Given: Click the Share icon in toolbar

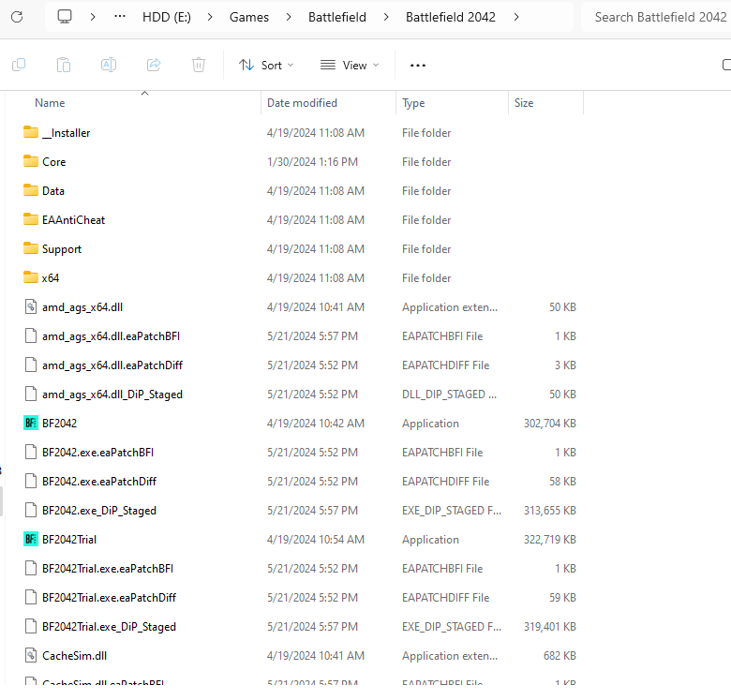Looking at the screenshot, I should tap(154, 65).
